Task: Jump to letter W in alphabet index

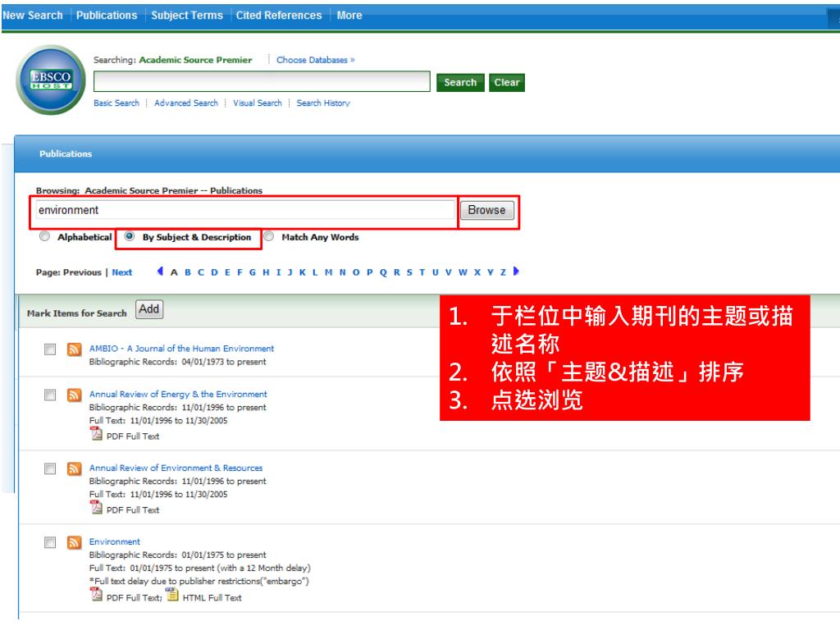Action: point(463,272)
